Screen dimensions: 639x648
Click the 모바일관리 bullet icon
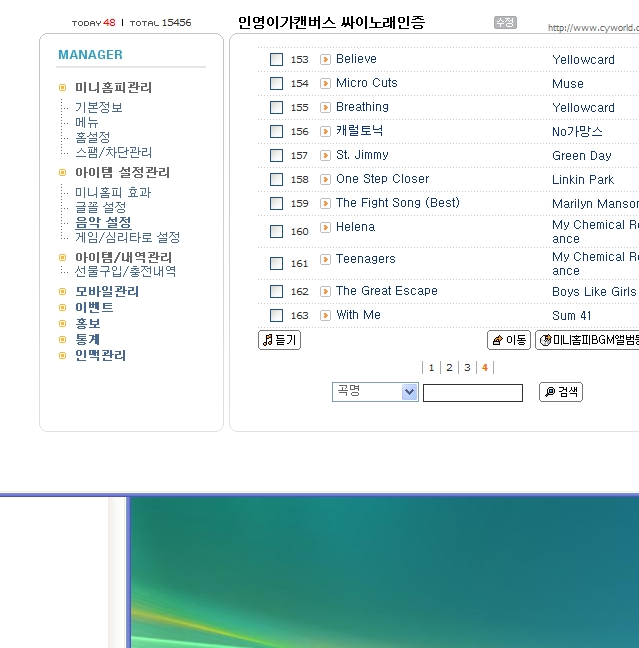pyautogui.click(x=62, y=291)
